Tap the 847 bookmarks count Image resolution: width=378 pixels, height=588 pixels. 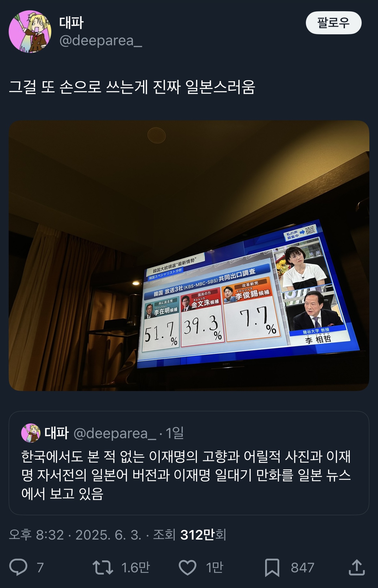(302, 567)
